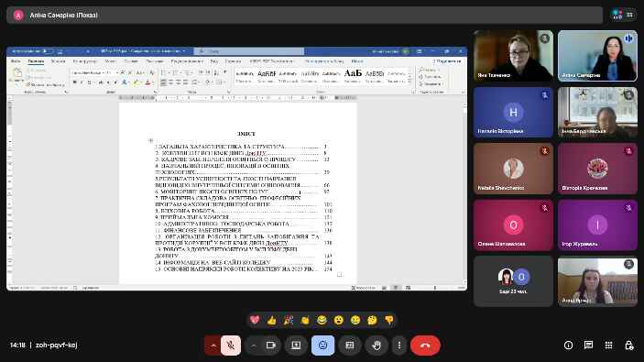Viewport: 644px width, 362px height.
Task: Click the Replace button in Word ribbon
Action: (430, 77)
